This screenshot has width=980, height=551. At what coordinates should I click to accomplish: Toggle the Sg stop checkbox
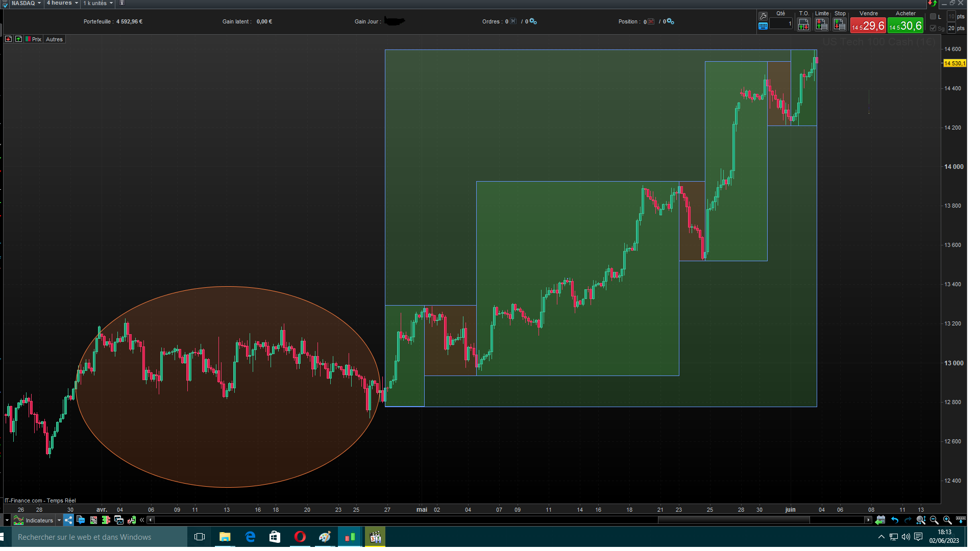[x=933, y=29]
